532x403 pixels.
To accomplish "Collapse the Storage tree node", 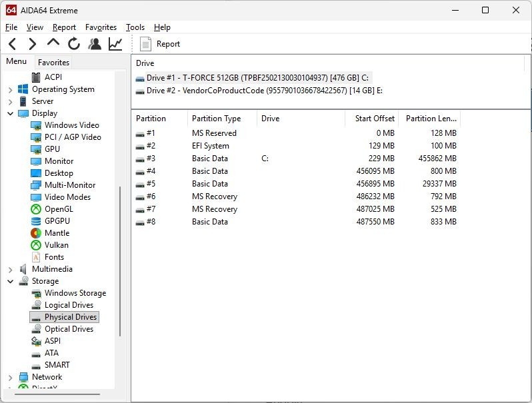I will tap(11, 281).
